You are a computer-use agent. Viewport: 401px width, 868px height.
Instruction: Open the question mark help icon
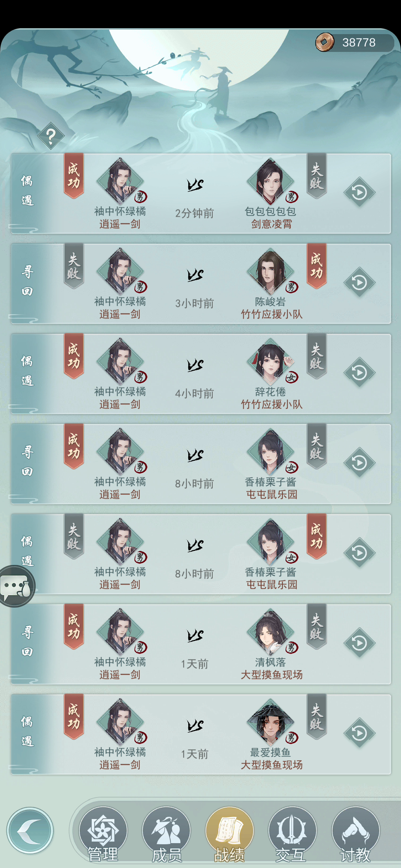(51, 136)
